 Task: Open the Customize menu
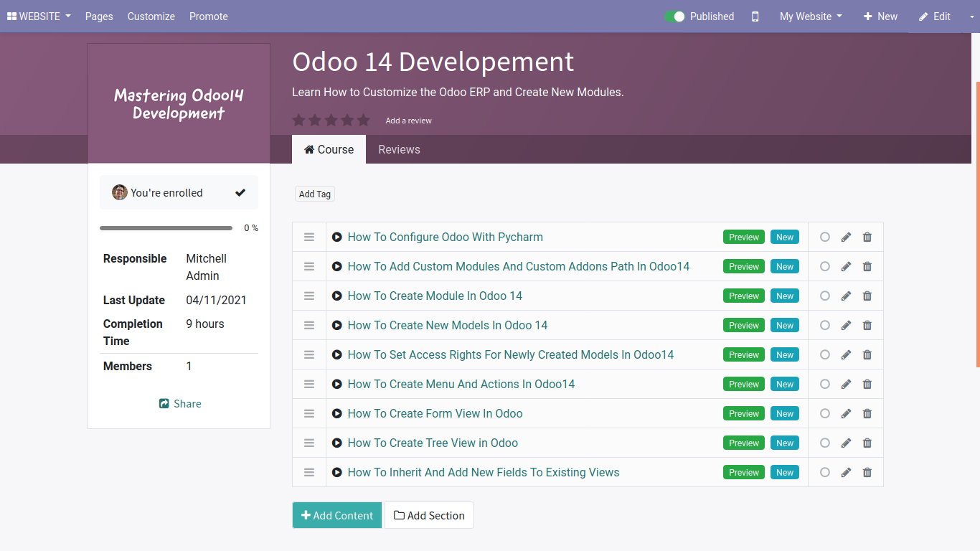click(x=151, y=17)
